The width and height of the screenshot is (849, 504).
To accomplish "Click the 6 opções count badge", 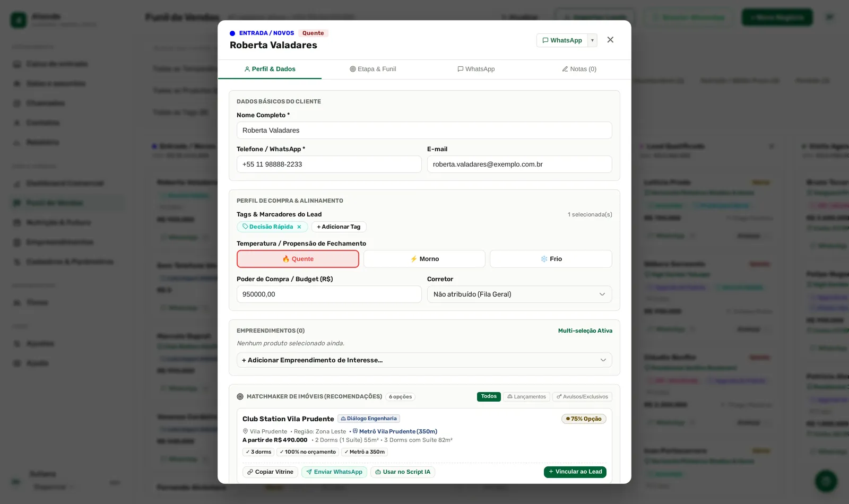I will click(x=400, y=397).
